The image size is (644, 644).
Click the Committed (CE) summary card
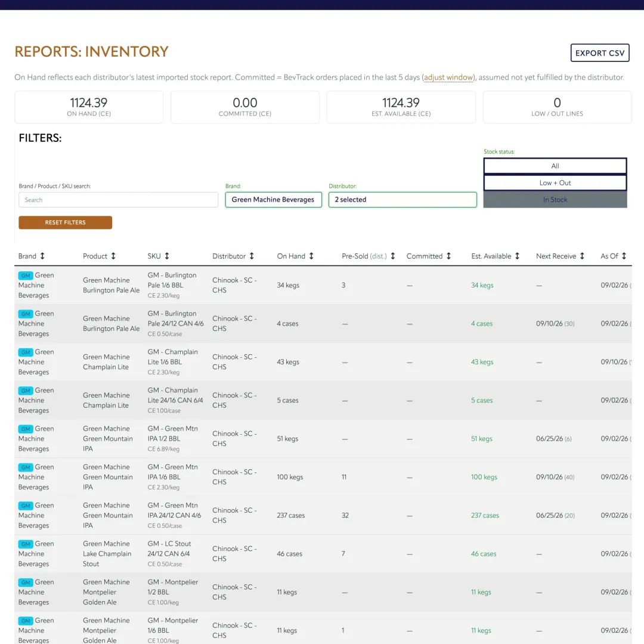click(245, 107)
